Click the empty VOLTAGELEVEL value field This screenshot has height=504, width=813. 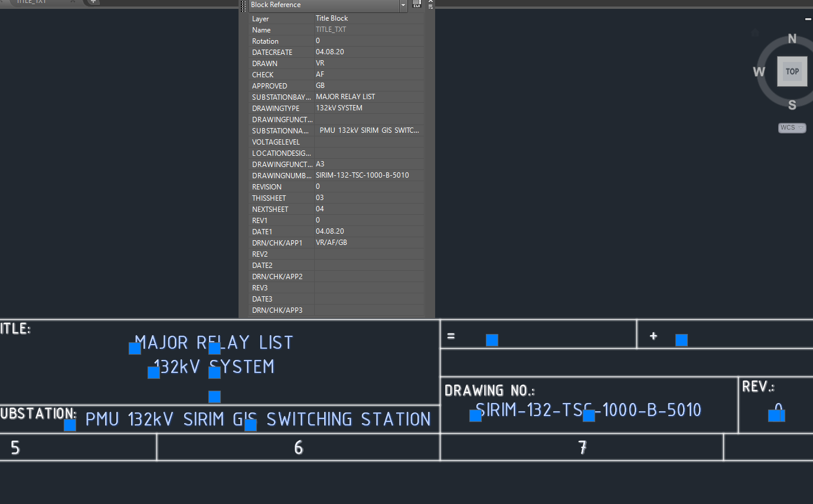click(x=369, y=142)
